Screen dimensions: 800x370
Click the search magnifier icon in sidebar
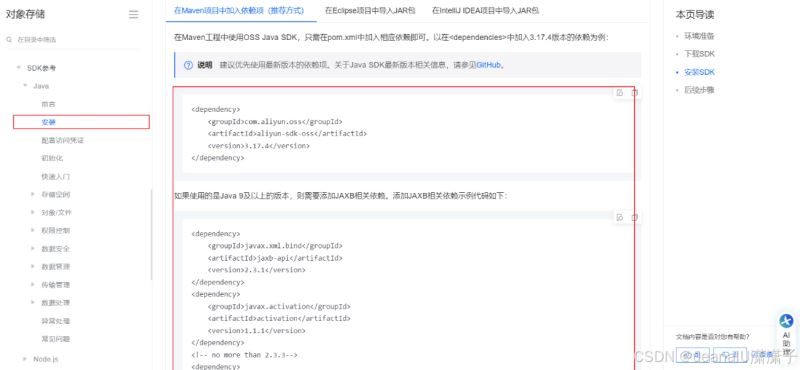click(x=9, y=39)
